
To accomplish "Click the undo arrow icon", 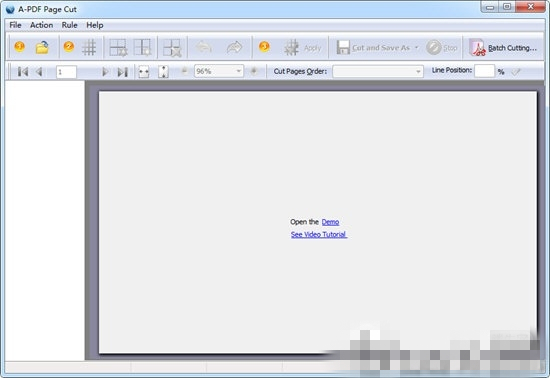I will pyautogui.click(x=204, y=47).
